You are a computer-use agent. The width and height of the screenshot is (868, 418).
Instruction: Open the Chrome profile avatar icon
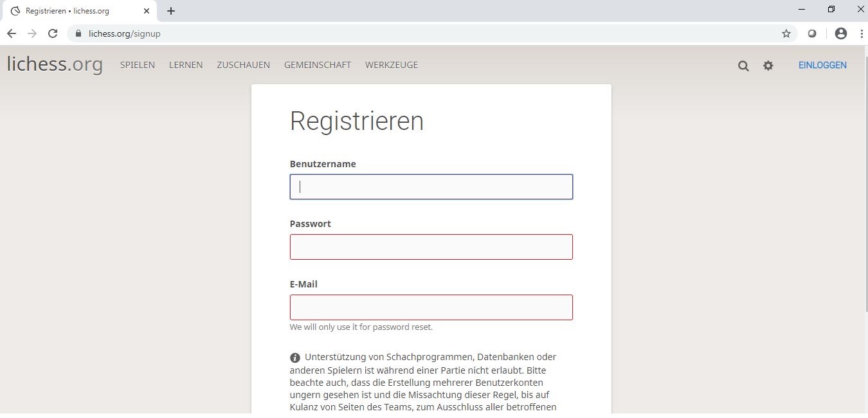pyautogui.click(x=840, y=33)
